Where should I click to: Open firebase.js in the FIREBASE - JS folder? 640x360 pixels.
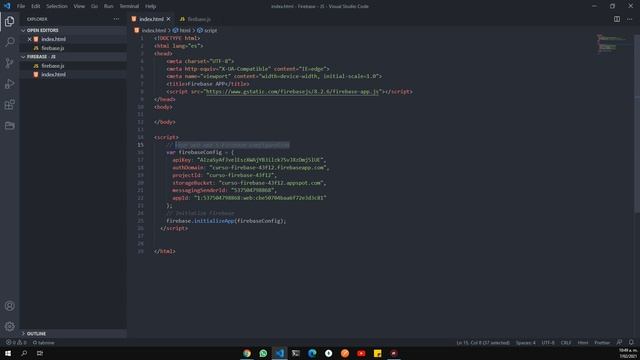pyautogui.click(x=73, y=66)
